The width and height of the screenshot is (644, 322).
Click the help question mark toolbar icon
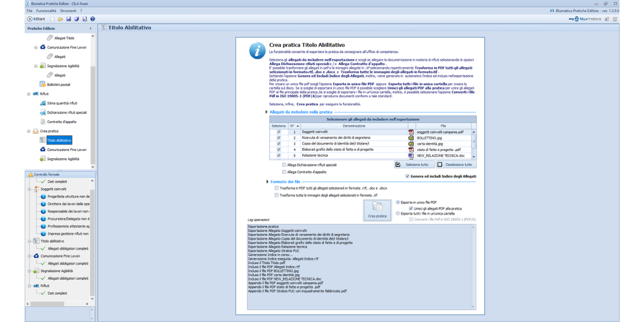pos(93,19)
